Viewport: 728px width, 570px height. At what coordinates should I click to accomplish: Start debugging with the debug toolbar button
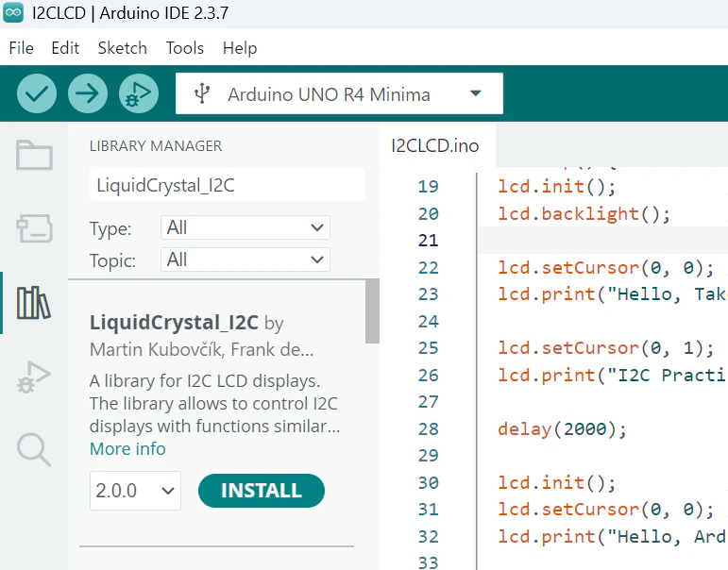(139, 93)
